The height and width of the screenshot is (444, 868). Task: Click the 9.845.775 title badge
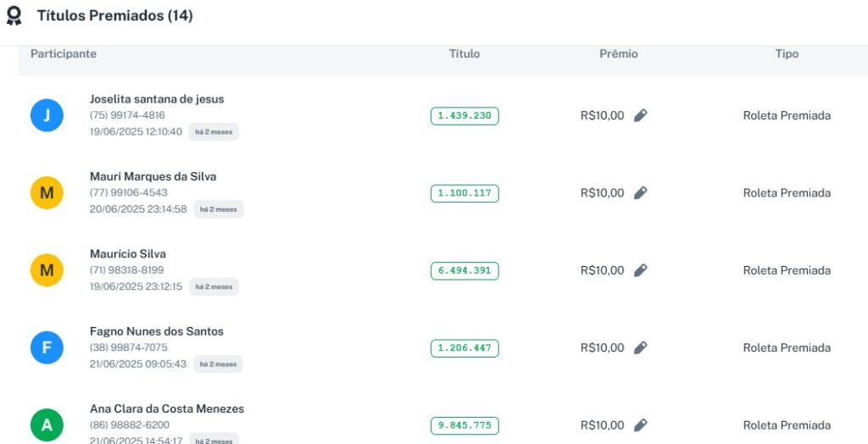point(465,425)
